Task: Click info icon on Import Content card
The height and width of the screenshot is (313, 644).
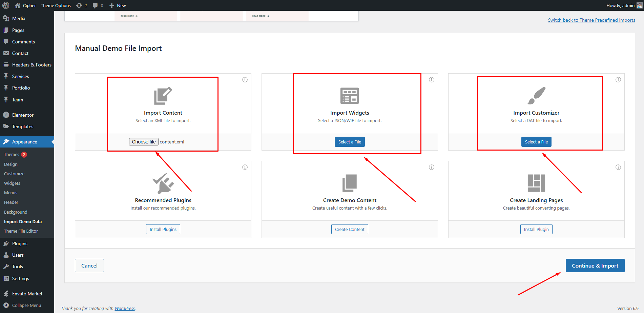Action: [x=245, y=80]
